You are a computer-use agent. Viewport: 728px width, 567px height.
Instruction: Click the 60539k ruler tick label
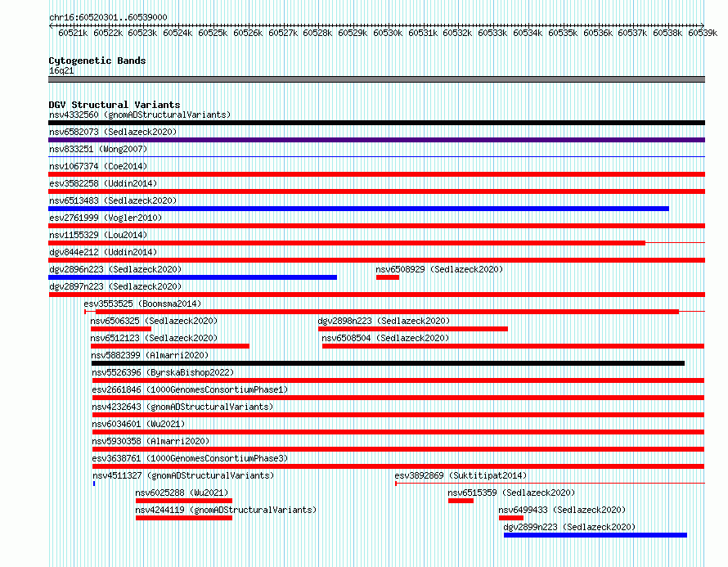point(703,33)
